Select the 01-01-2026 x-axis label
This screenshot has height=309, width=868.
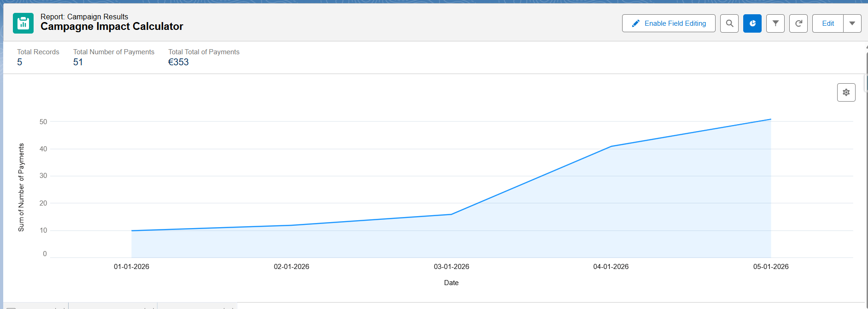point(131,267)
